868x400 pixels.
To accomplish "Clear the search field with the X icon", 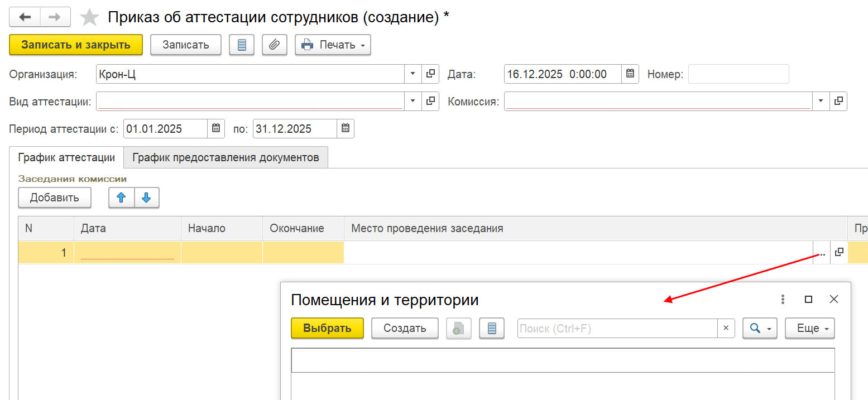I will [726, 329].
